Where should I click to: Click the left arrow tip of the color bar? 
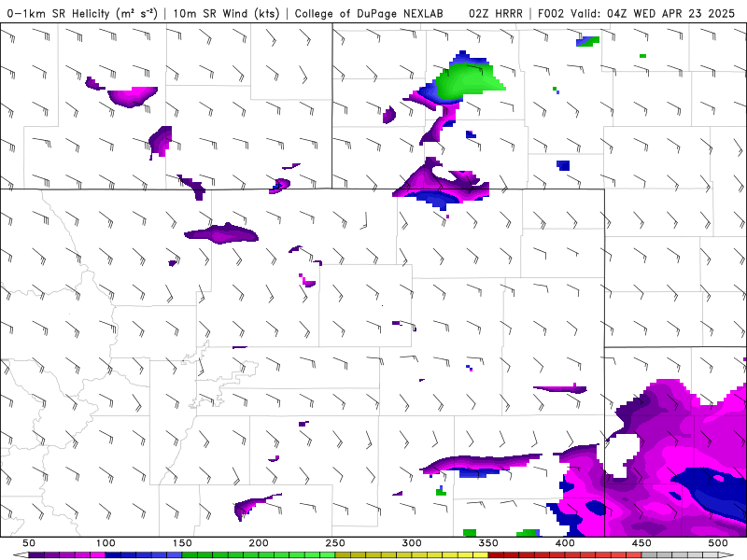coord(21,555)
